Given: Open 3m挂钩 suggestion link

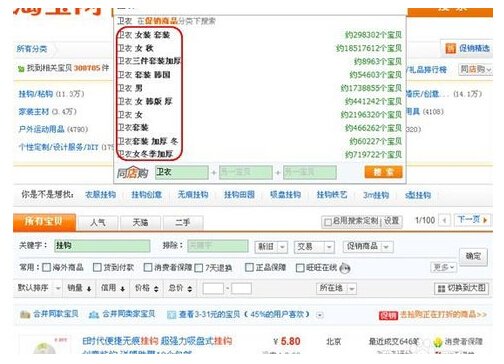Looking at the screenshot, I should pyautogui.click(x=376, y=195).
